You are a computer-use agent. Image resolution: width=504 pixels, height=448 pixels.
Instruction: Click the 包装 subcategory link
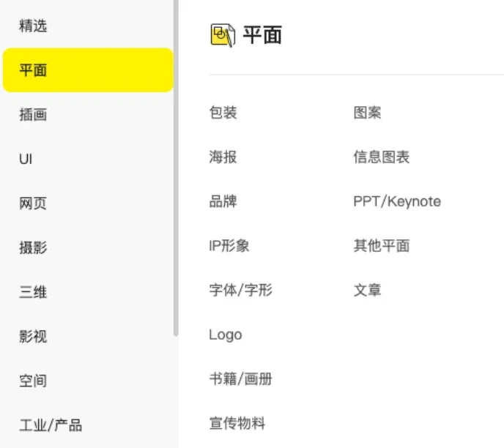click(223, 113)
